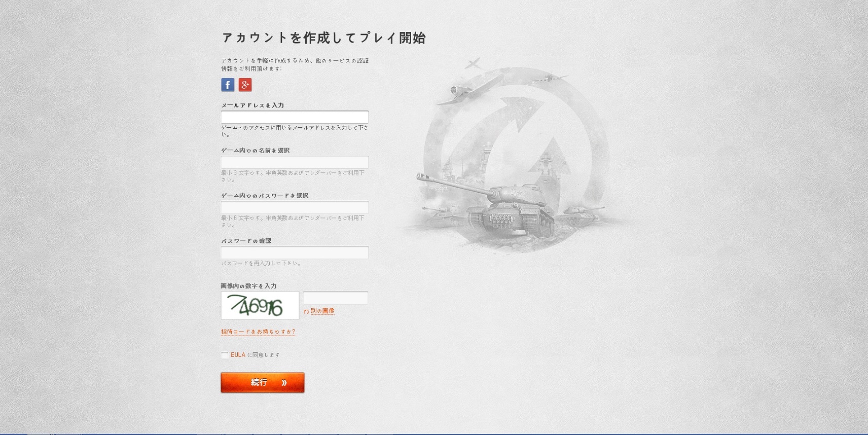868x435 pixels.
Task: Click the heading アカウントを作成してプレイ開始
Action: pos(324,38)
